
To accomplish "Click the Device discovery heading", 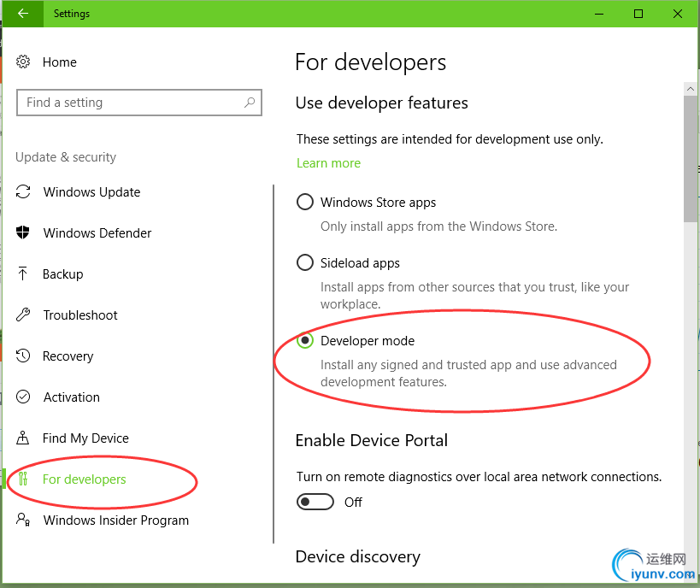I will [x=357, y=556].
